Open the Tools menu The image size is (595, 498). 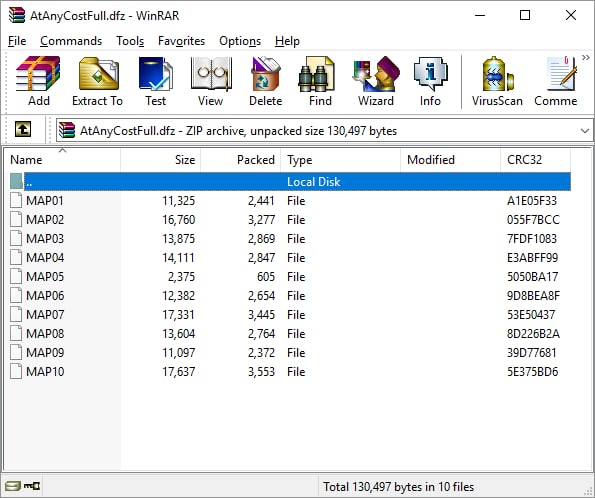(x=130, y=41)
